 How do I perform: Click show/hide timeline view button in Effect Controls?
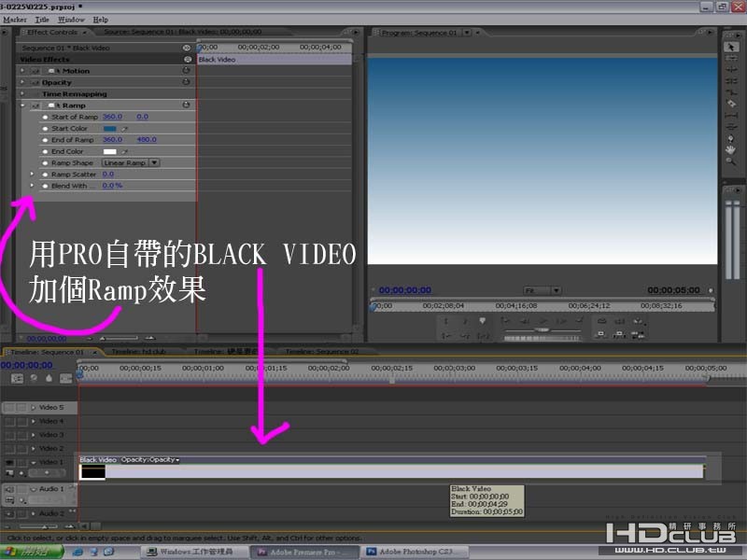(x=186, y=48)
